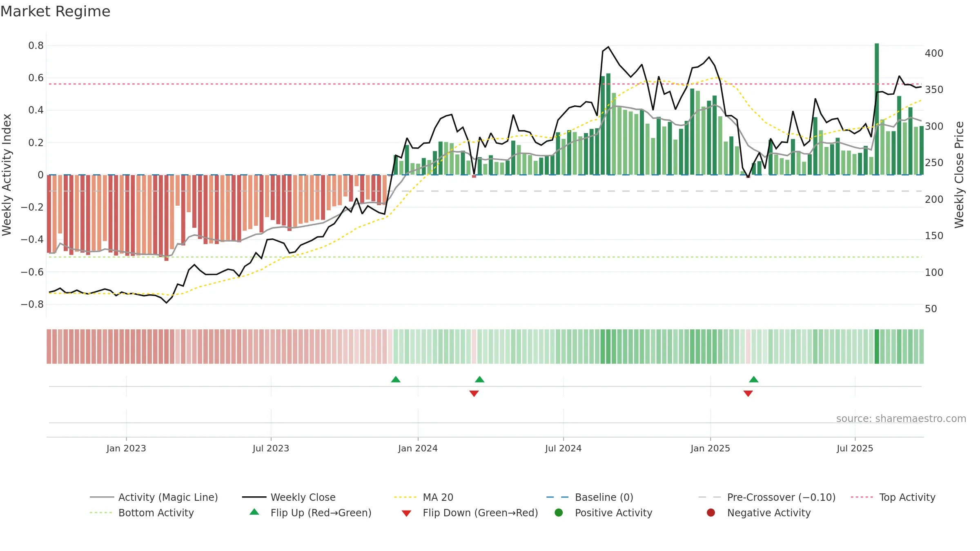Click the Jul 2023 axis label

271,448
